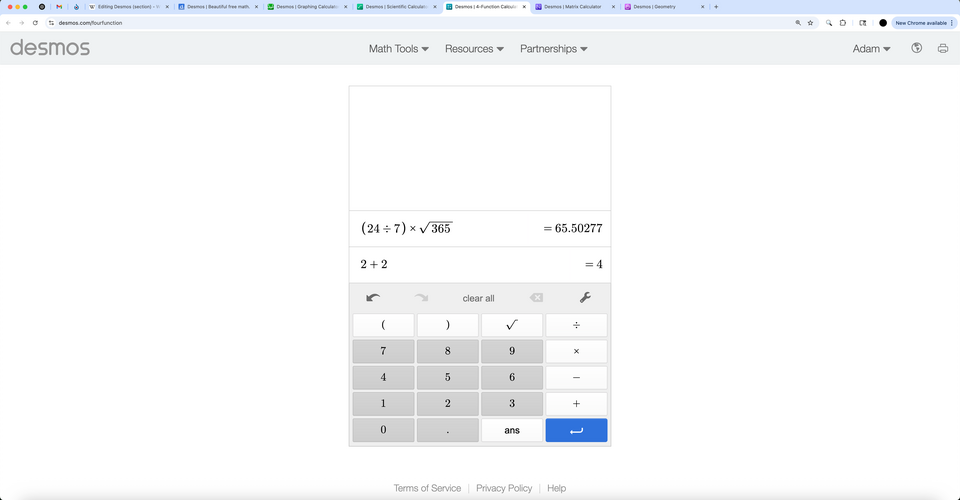Open a new browser tab
This screenshot has width=960, height=500.
[716, 7]
